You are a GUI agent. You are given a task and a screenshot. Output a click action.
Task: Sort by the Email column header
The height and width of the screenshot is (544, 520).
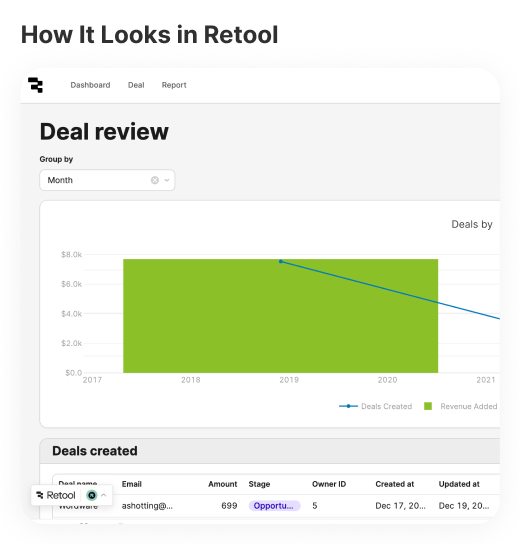click(131, 484)
